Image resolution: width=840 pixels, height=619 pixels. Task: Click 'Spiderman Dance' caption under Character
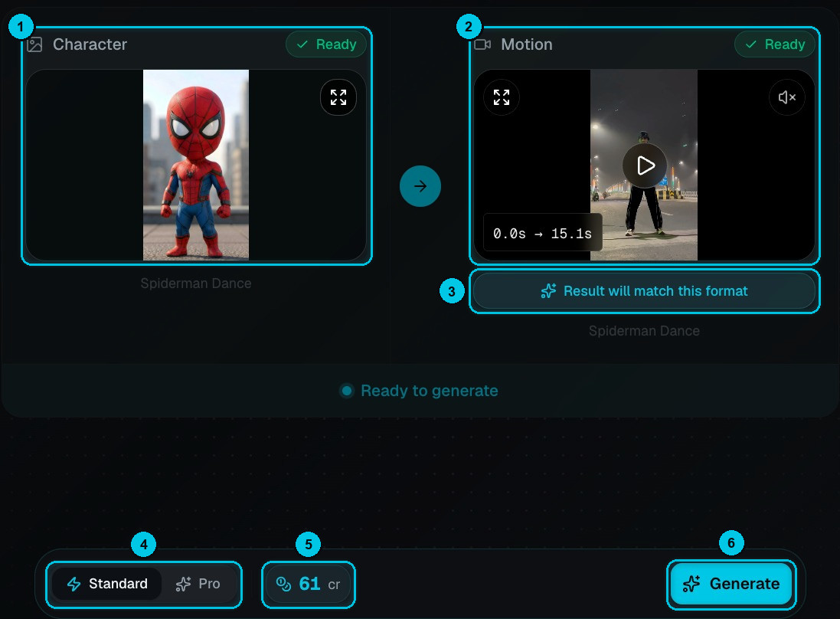(196, 283)
